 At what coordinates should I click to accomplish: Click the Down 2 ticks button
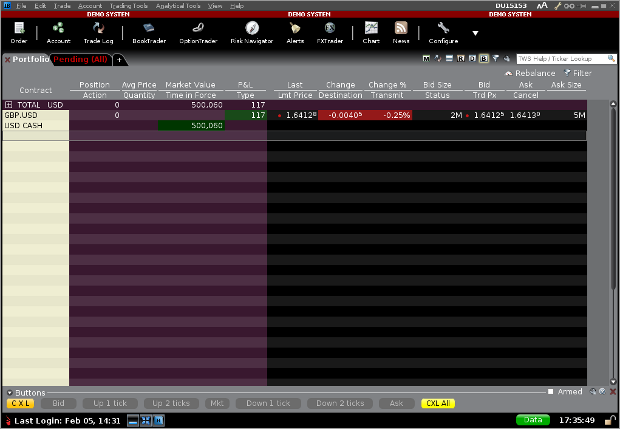pos(340,403)
